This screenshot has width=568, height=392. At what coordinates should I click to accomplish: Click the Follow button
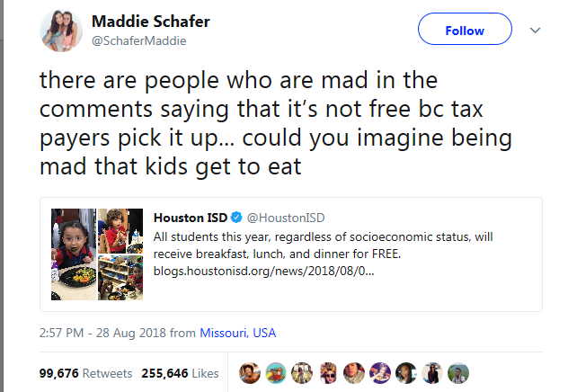click(x=464, y=30)
